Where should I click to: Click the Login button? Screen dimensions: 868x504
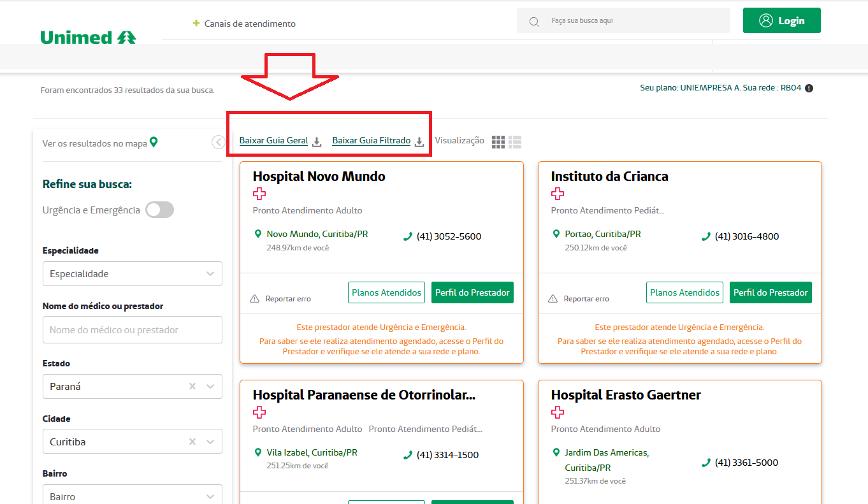782,20
